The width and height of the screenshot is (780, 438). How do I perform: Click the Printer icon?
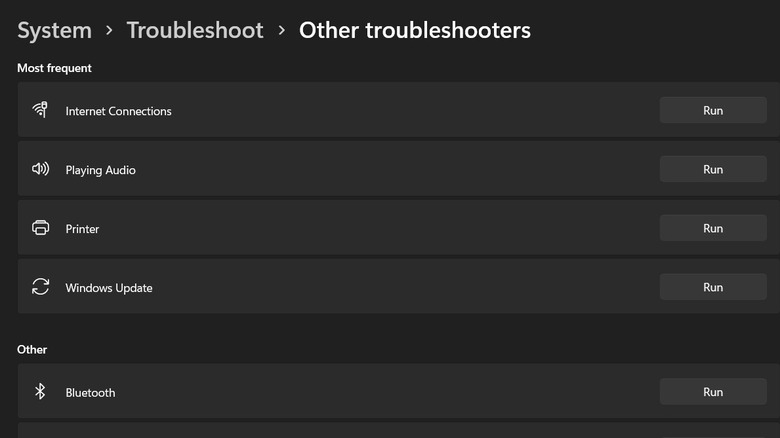(40, 228)
